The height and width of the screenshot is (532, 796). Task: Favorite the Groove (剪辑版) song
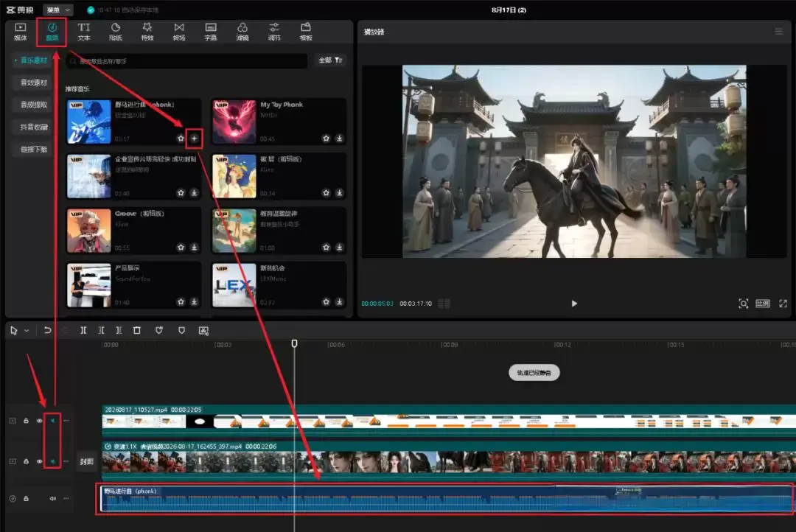click(x=181, y=248)
